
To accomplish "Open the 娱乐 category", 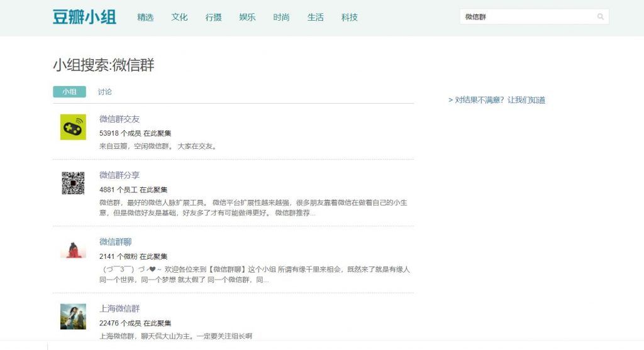I will pos(248,17).
